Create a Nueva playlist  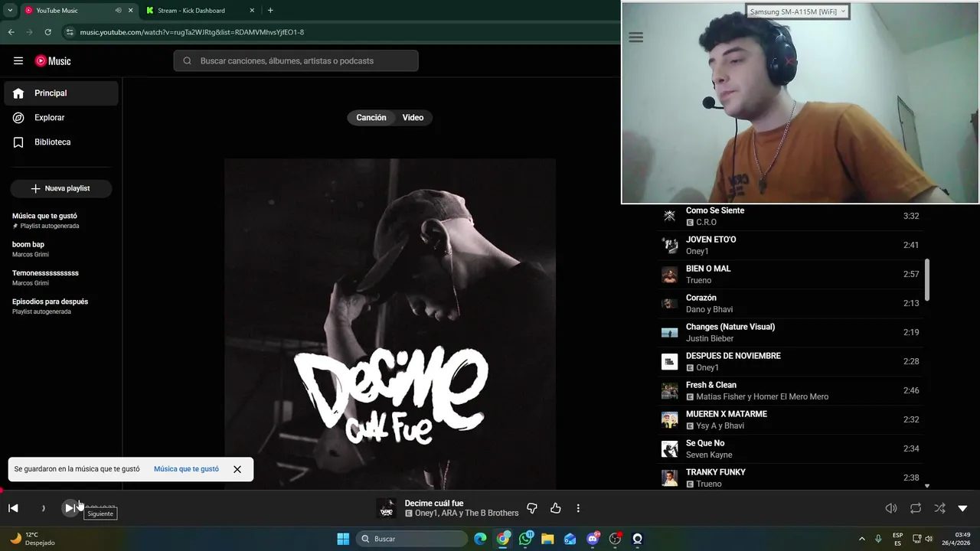point(61,188)
